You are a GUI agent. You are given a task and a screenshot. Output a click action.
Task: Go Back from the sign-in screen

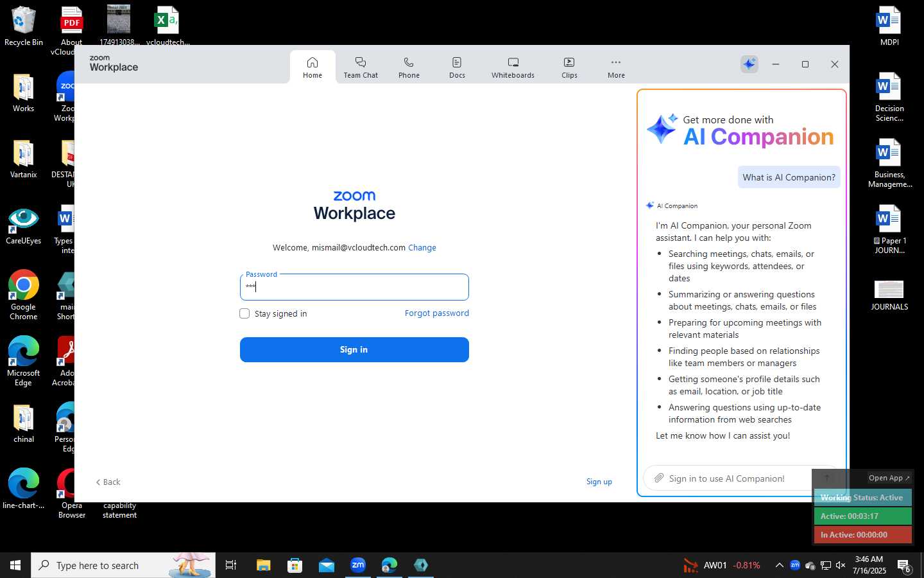(108, 482)
